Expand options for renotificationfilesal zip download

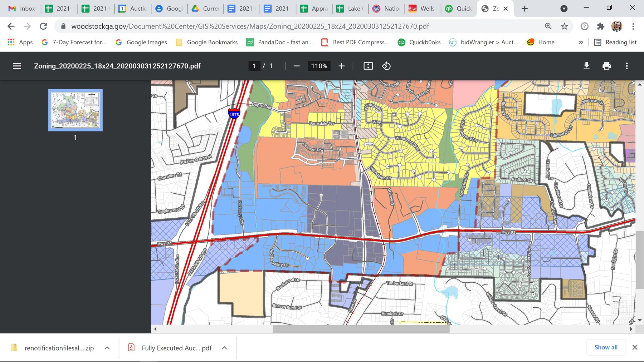point(107,348)
